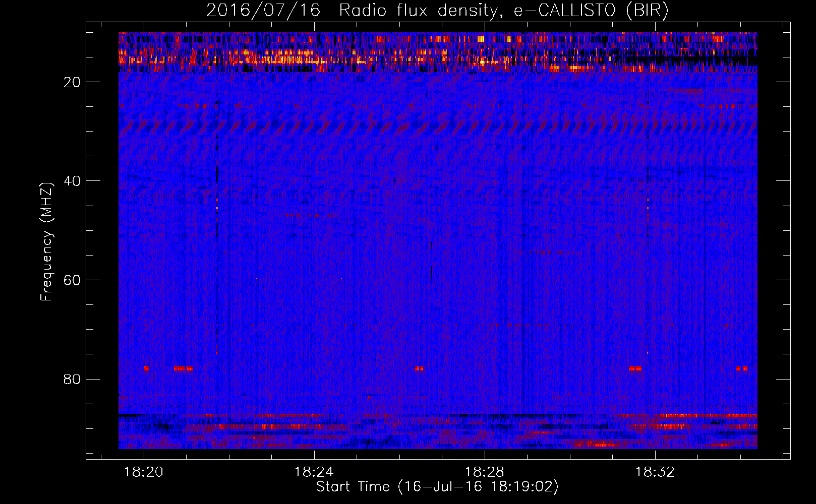Click the 'Start Time (16-Jul-16 18:19:02)' axis label

pos(437,487)
